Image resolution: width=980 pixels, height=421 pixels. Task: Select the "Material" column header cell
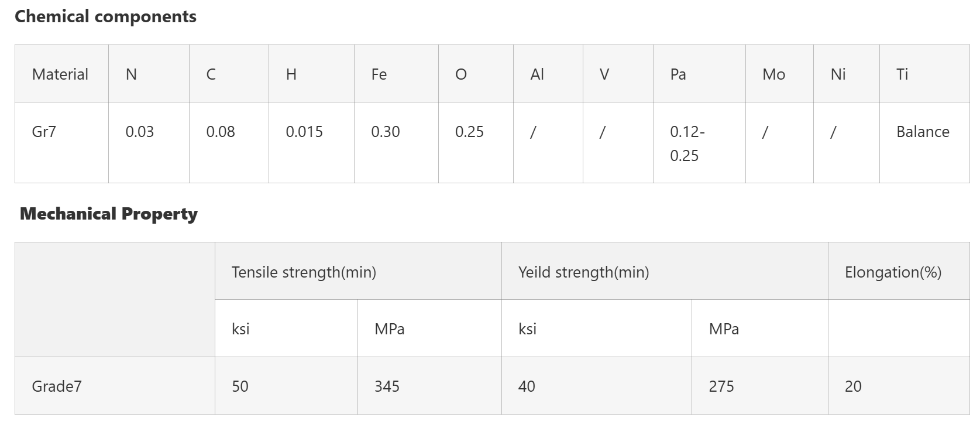(x=60, y=74)
